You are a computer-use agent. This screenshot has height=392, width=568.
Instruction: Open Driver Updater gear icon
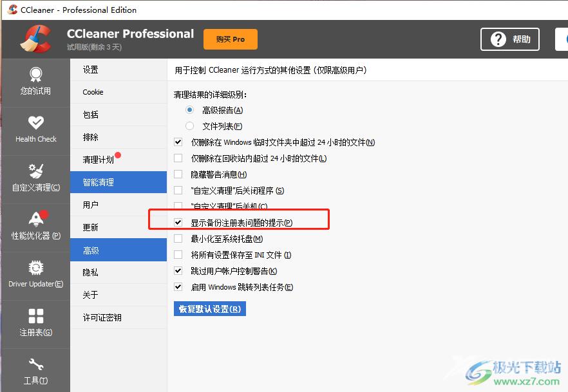[x=35, y=268]
